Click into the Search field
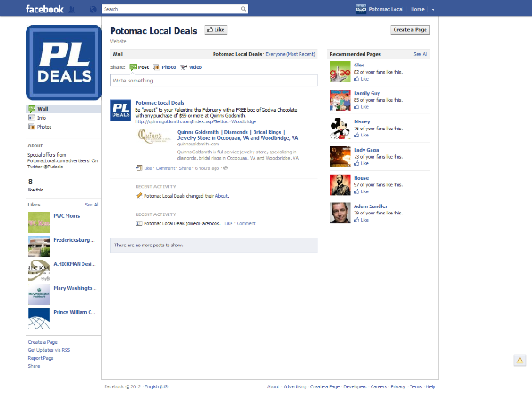 tap(170, 9)
